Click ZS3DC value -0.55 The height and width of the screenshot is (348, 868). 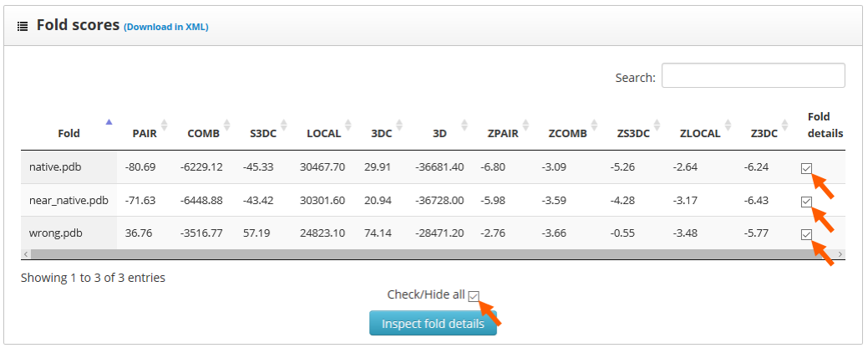click(x=622, y=233)
